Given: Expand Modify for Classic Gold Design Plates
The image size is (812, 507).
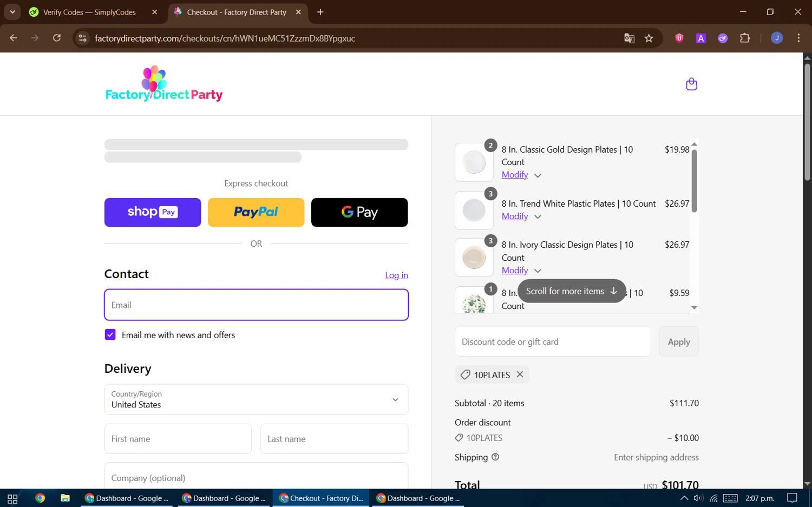Looking at the screenshot, I should click(x=538, y=175).
